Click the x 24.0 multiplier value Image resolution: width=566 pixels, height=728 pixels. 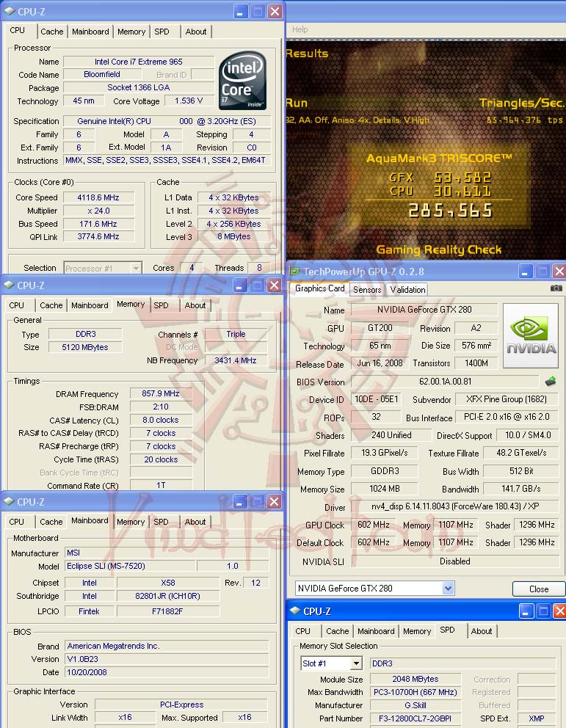pyautogui.click(x=98, y=211)
